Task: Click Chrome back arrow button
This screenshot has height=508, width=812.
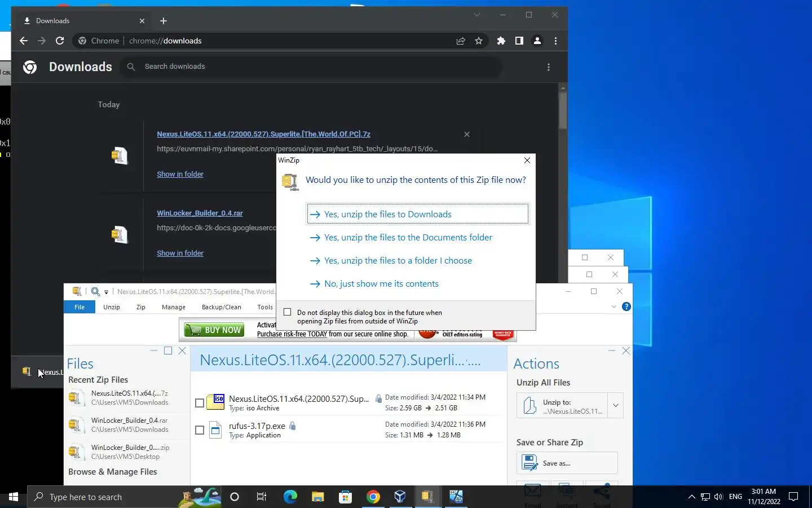Action: [x=23, y=41]
